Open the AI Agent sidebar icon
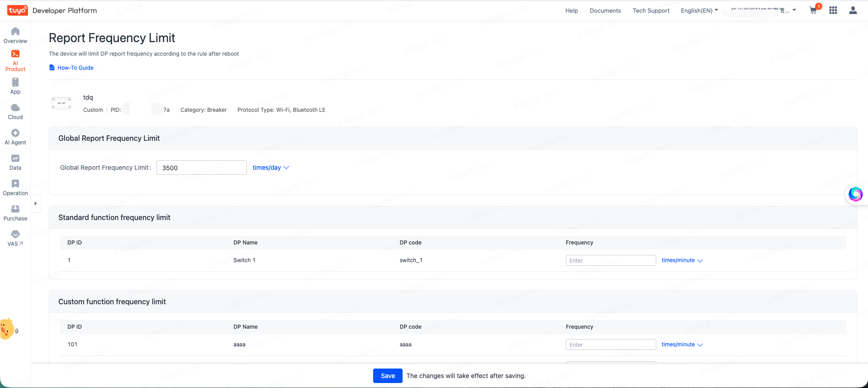The height and width of the screenshot is (388, 868). coord(15,133)
